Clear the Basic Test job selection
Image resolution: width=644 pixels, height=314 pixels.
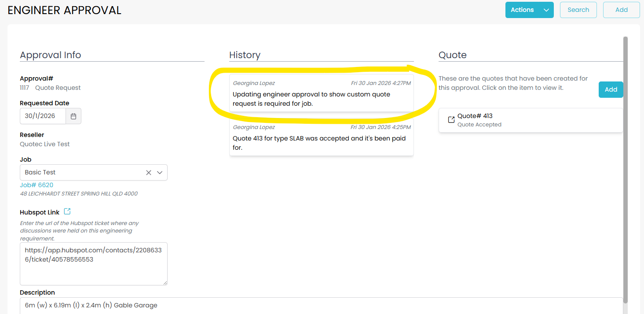(x=149, y=173)
